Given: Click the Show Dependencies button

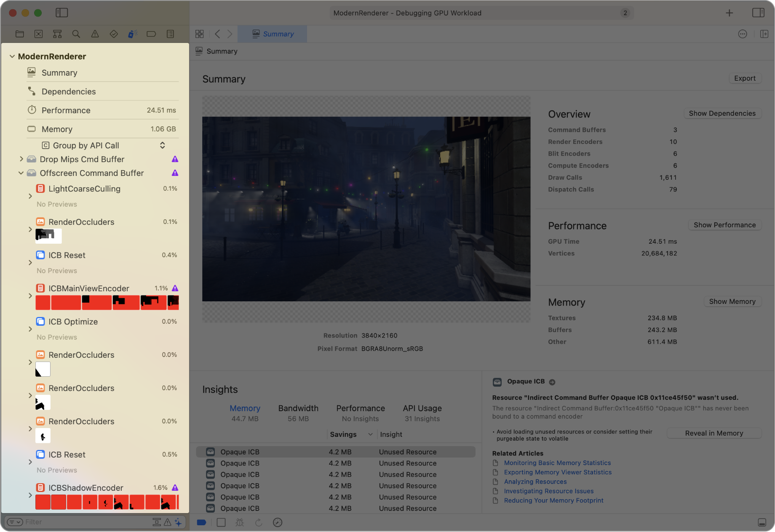Looking at the screenshot, I should pyautogui.click(x=722, y=113).
